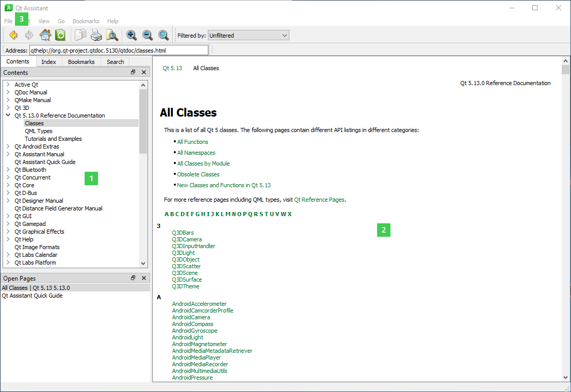Screen dimensions: 571x392
Task: Sync with table of contents
Action: tap(60, 35)
